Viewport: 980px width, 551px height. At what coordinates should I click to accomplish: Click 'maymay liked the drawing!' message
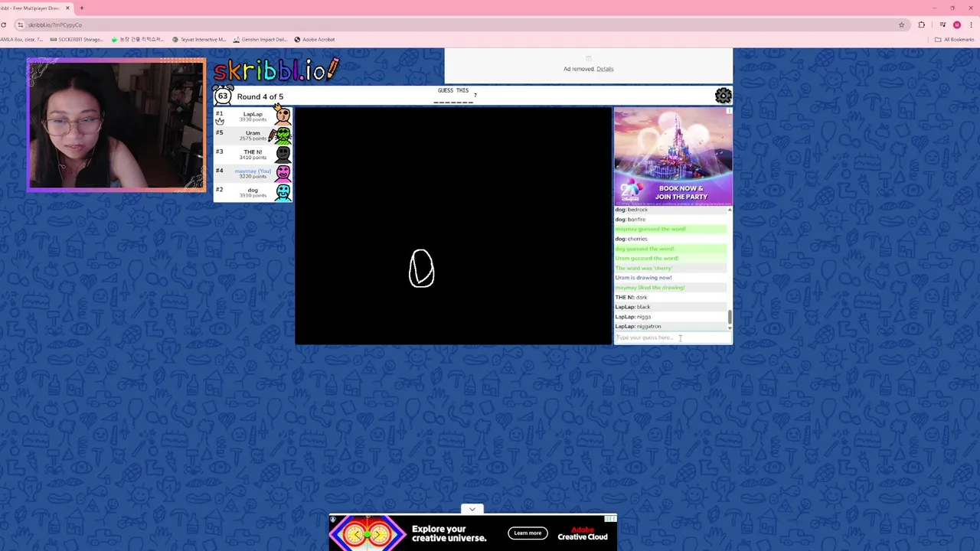650,288
